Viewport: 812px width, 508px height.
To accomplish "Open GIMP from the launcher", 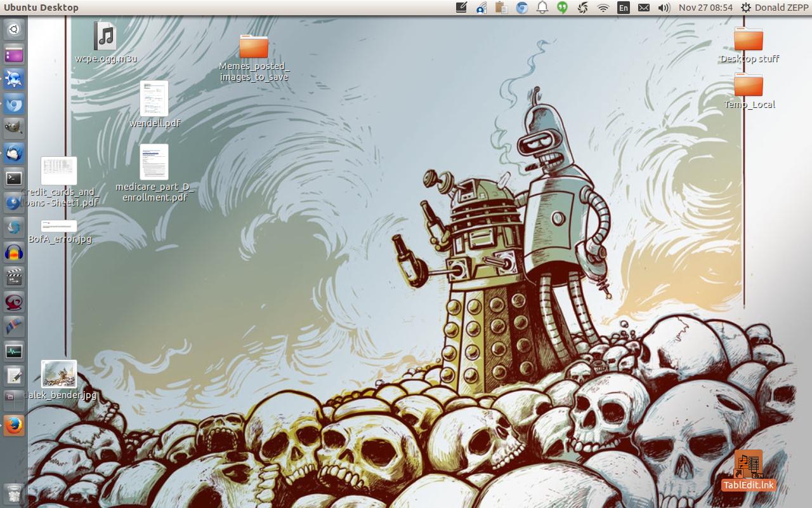I will click(14, 128).
